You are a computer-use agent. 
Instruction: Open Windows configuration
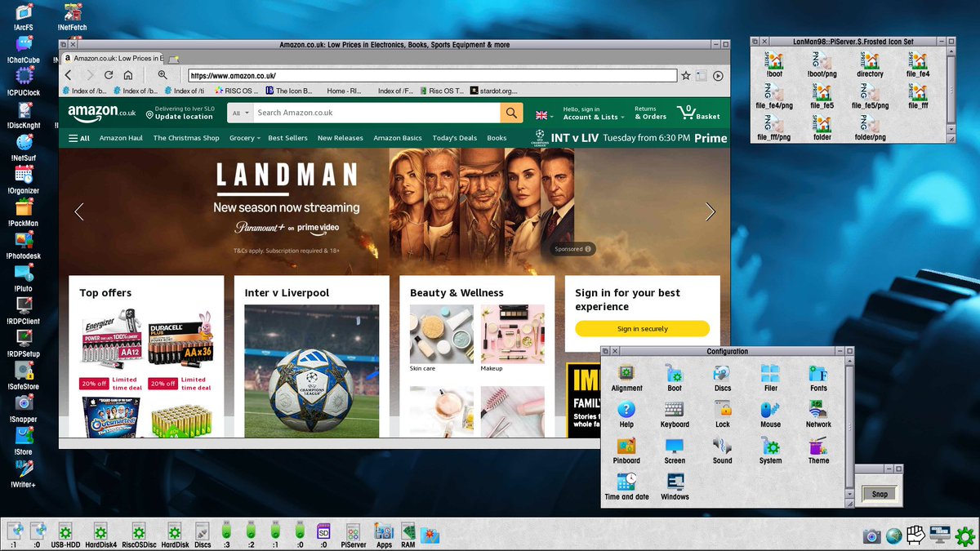point(674,486)
